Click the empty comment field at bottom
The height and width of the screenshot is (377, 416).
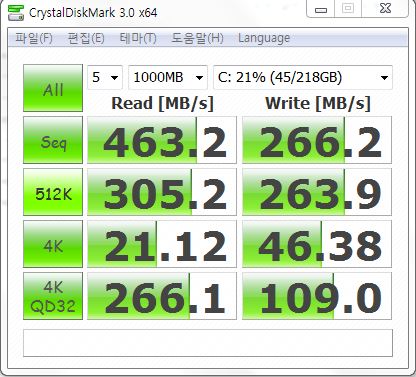point(208,343)
